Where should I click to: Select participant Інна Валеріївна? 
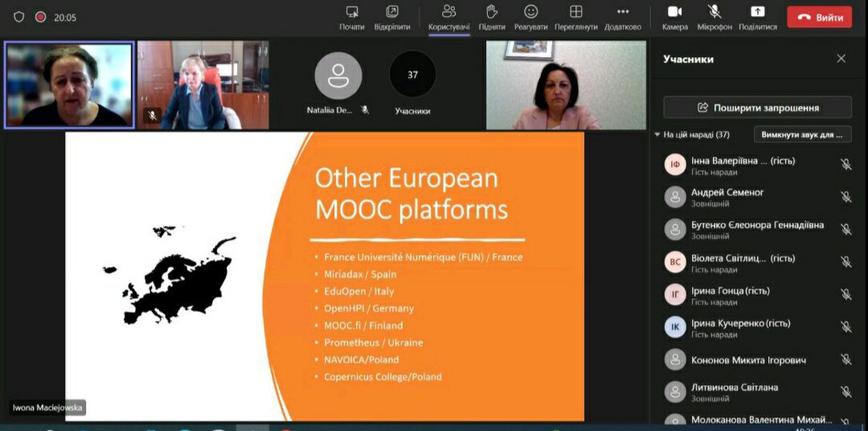[x=757, y=165]
